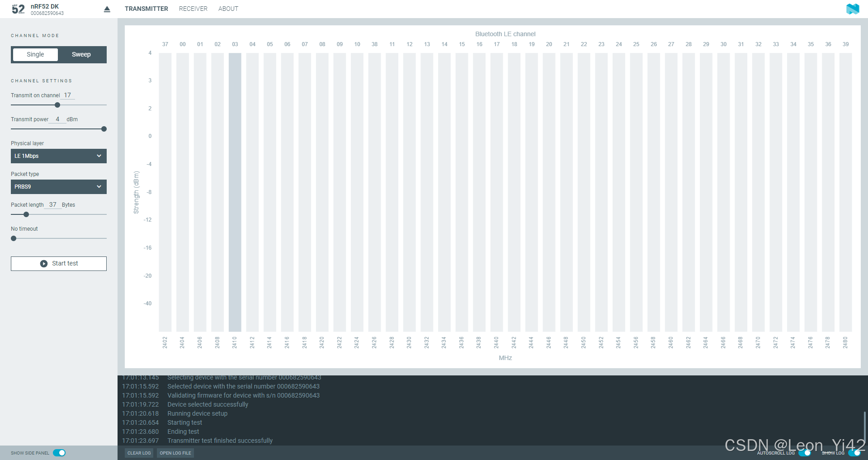Click the Transmit power slider handle

pyautogui.click(x=104, y=129)
